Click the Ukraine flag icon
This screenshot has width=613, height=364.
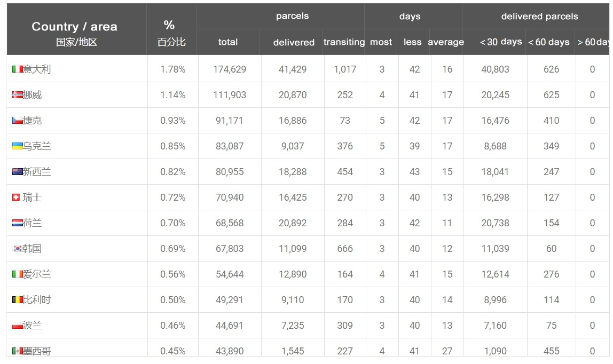[17, 146]
